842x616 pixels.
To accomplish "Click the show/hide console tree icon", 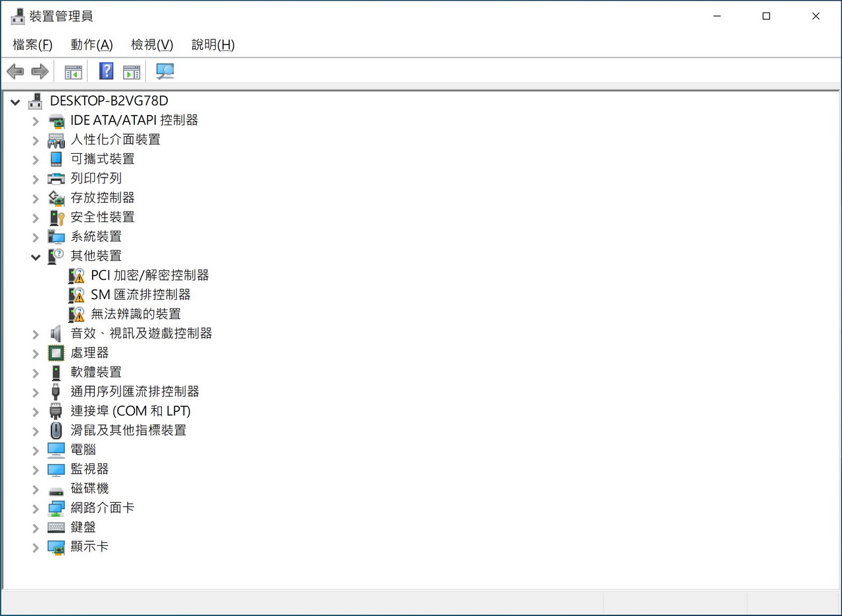I will [73, 72].
